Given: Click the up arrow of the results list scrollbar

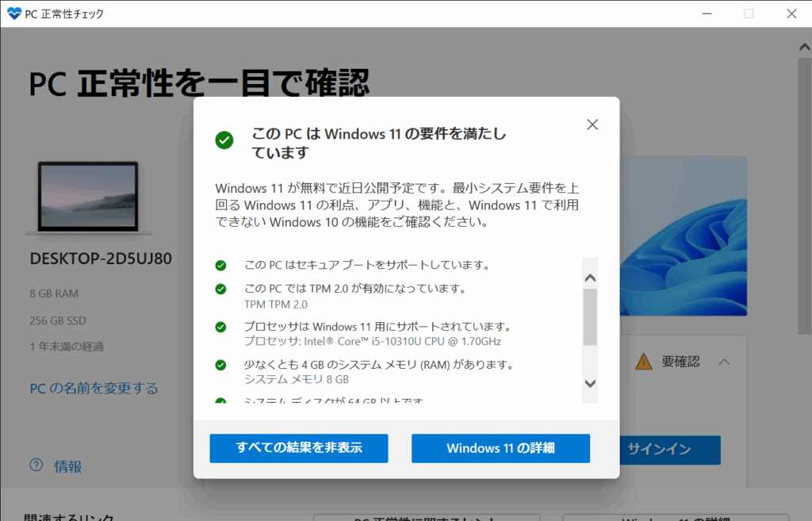Looking at the screenshot, I should pyautogui.click(x=590, y=278).
